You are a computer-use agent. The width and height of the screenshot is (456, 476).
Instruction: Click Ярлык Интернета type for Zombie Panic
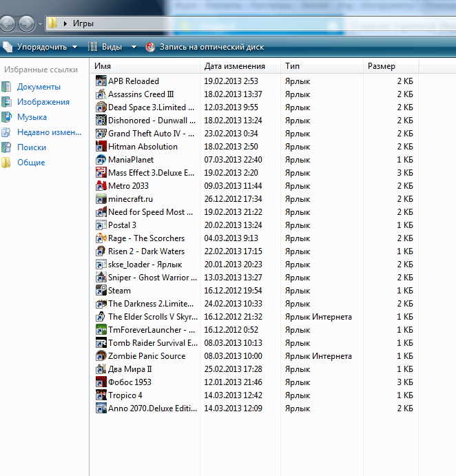coord(318,355)
